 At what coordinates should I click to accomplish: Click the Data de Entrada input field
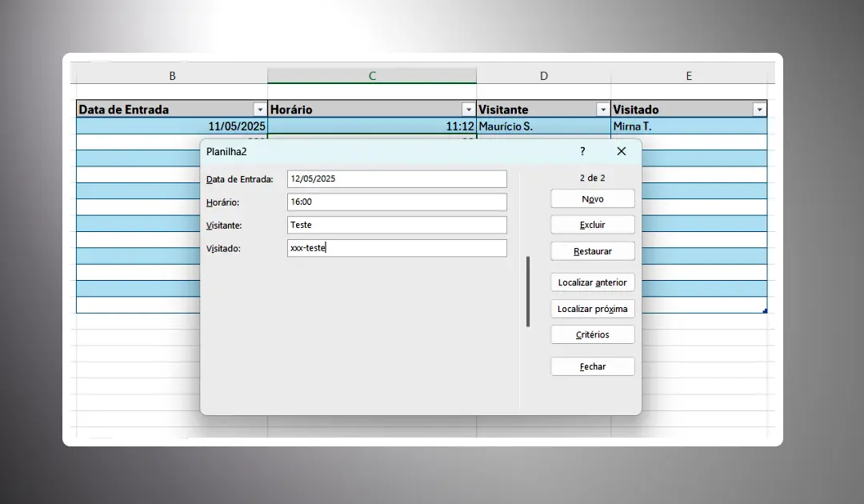(x=397, y=179)
